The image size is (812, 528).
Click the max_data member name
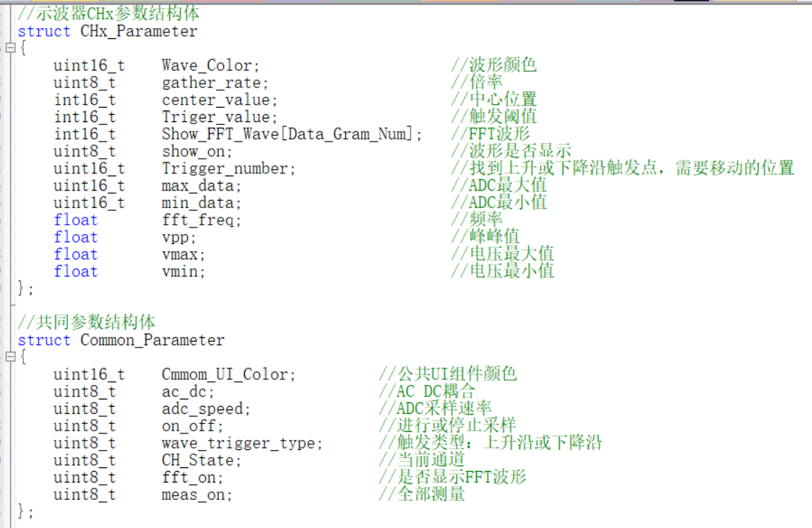pos(198,186)
